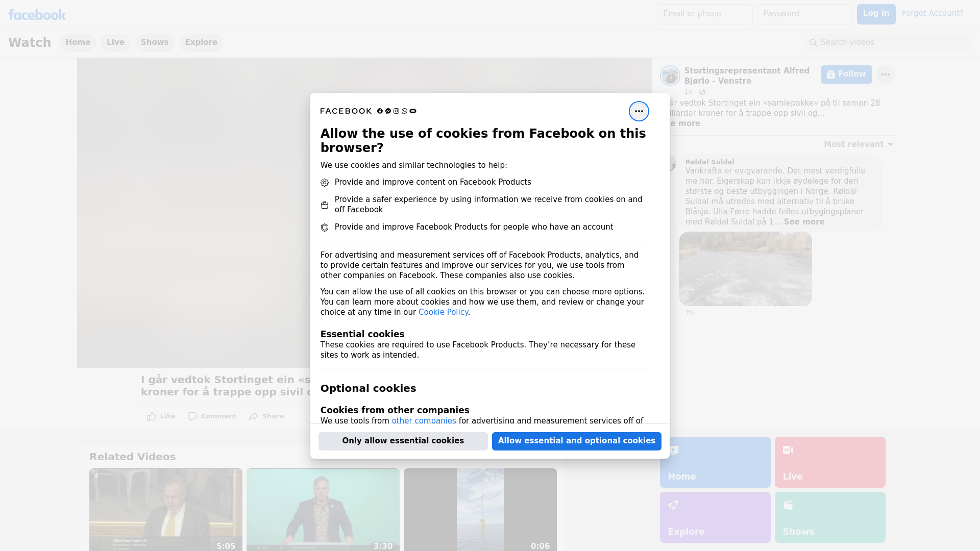Click Only allow essential cookies

[x=403, y=441]
